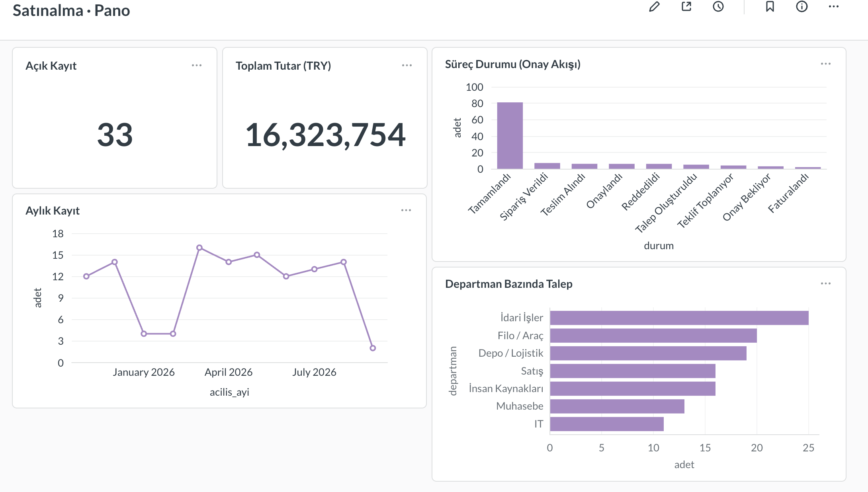Click the Faturalandı axis label

coord(789,193)
